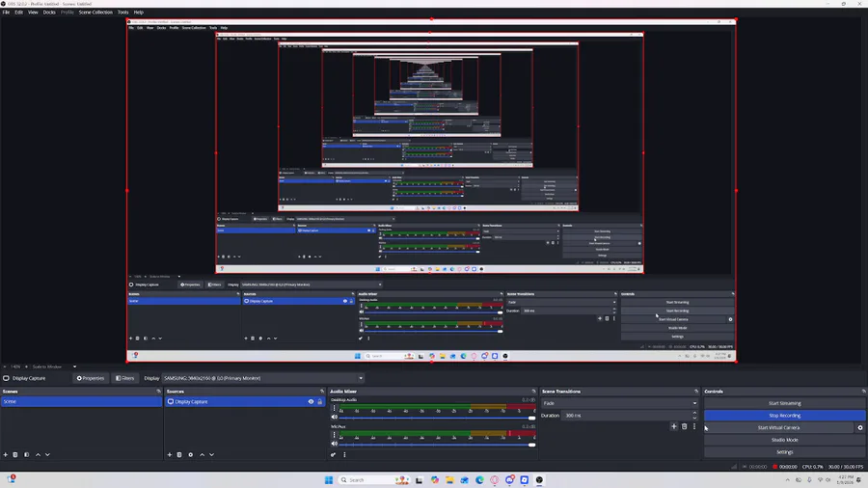Open the Edit menu
The width and height of the screenshot is (868, 488).
tap(19, 13)
